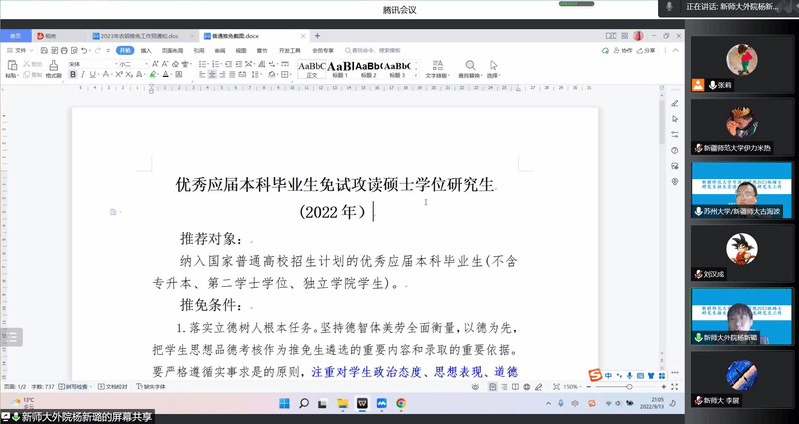Open the font name dropdown (宋体)
Screen dimensions: 799x424
pos(88,63)
